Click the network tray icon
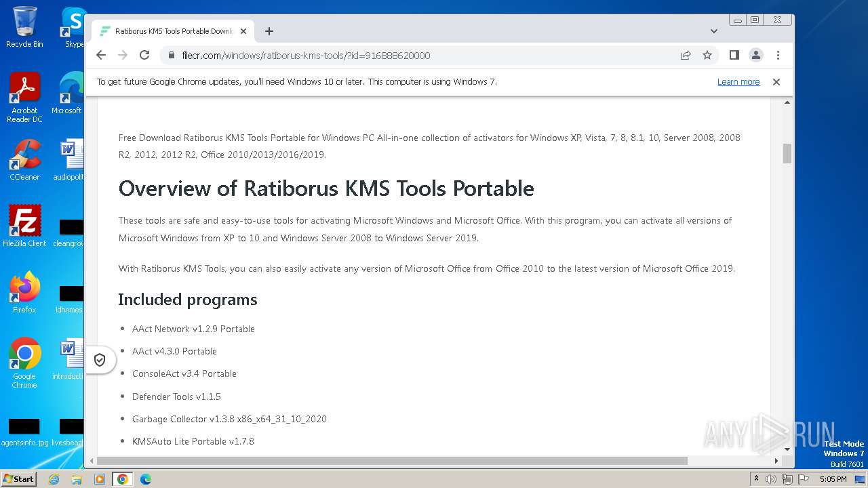The image size is (868, 488). 787,479
